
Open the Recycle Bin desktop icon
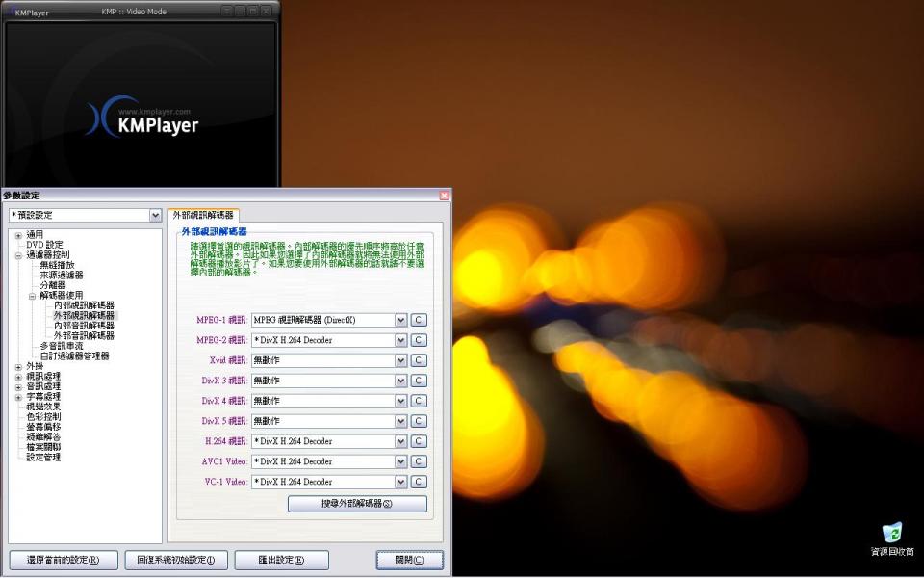tap(891, 535)
